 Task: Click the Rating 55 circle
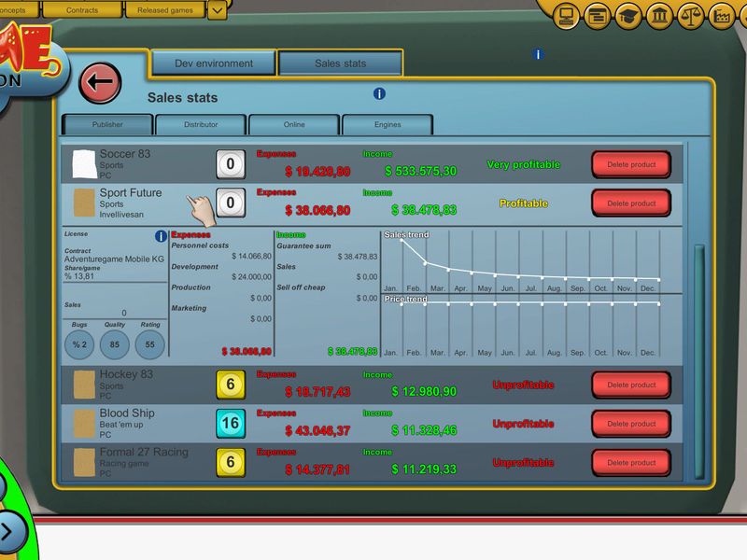(x=150, y=344)
